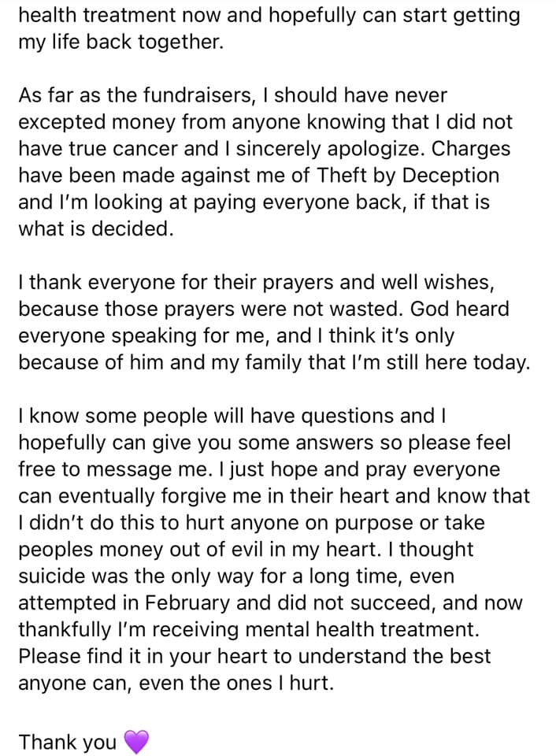Click the words 'free to message me'
This screenshot has width=556, height=756.
click(113, 469)
